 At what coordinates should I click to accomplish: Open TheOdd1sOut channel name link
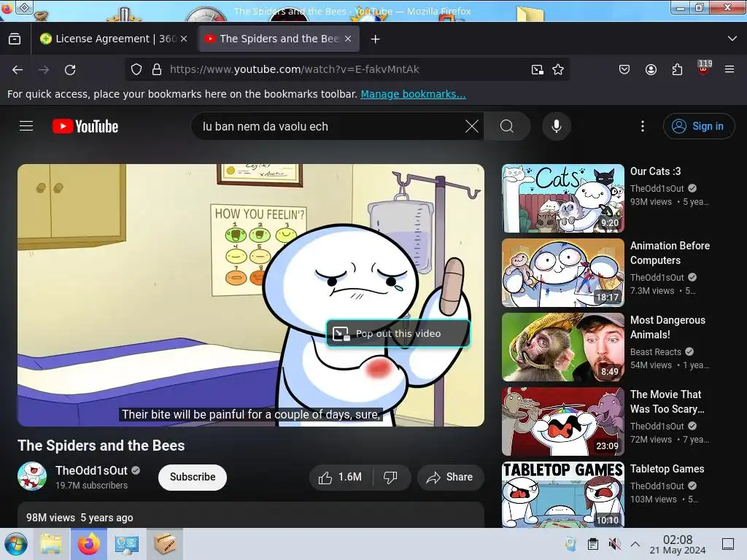click(x=91, y=470)
